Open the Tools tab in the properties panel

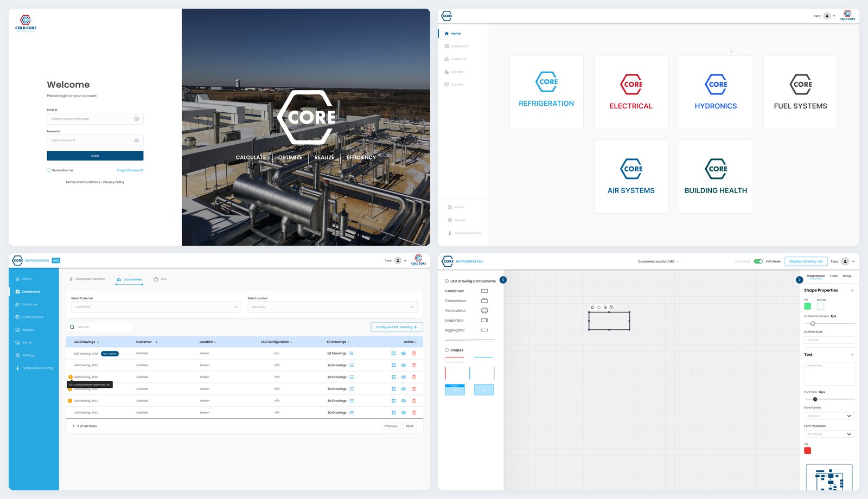click(834, 276)
